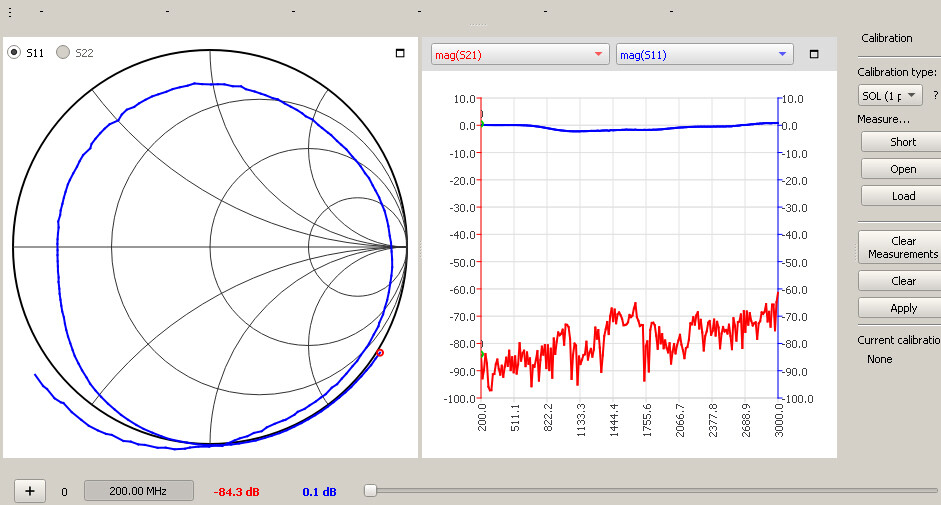
Task: Open the SOL calibration type dropdown
Action: [890, 95]
